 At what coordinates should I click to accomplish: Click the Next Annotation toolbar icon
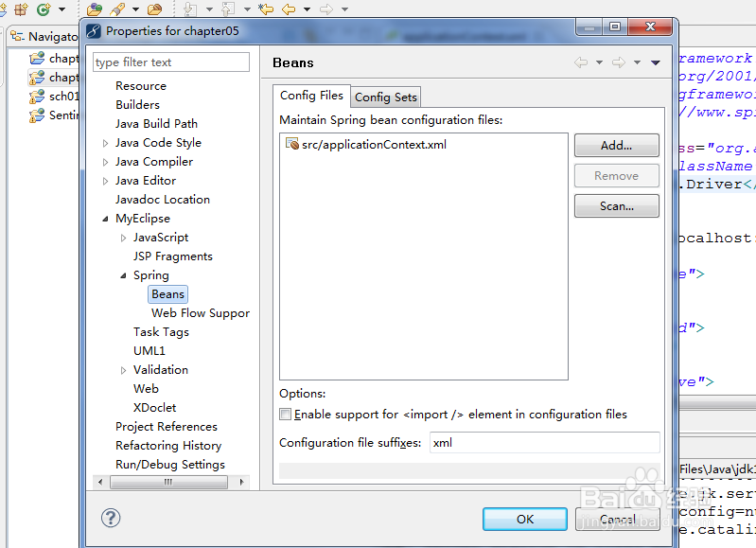(x=191, y=9)
